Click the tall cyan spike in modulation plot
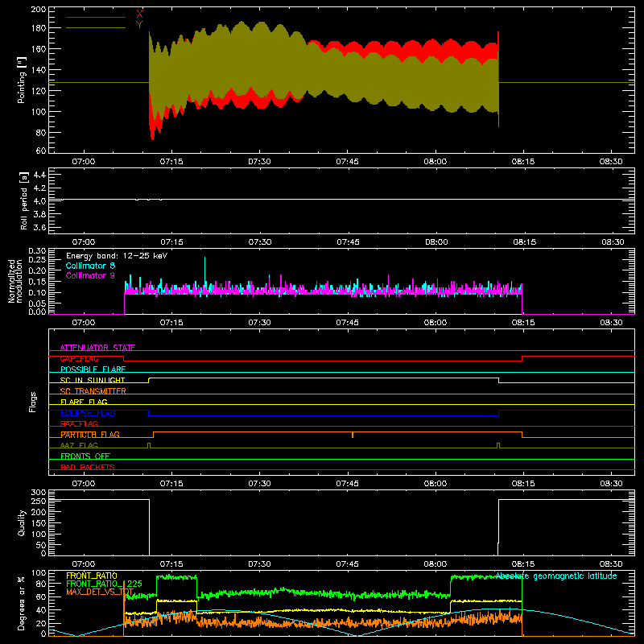 [204, 271]
